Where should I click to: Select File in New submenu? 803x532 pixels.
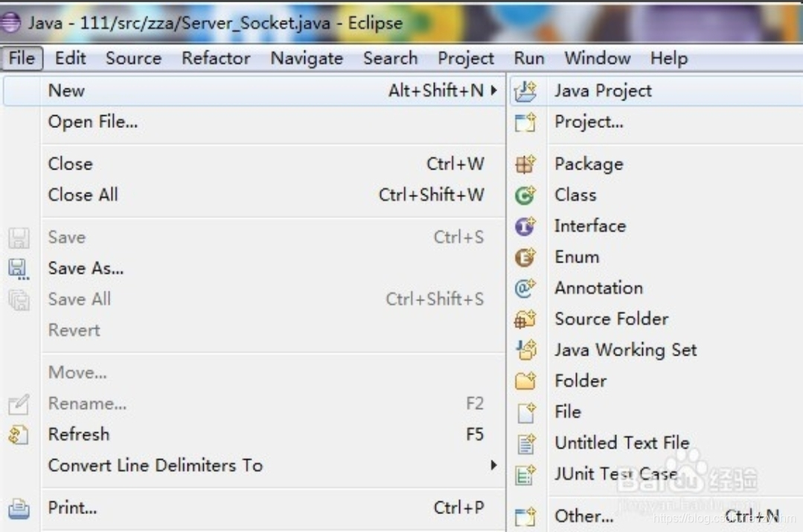656,411
